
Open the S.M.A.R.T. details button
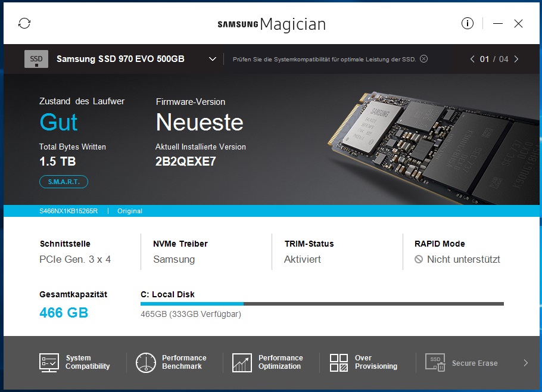pos(64,182)
